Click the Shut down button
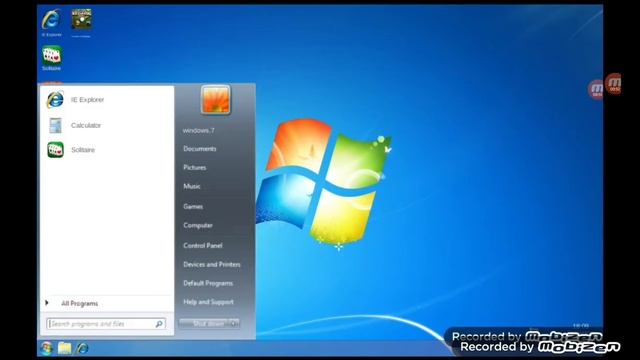Screen dimensions: 640x360 pos(204,324)
